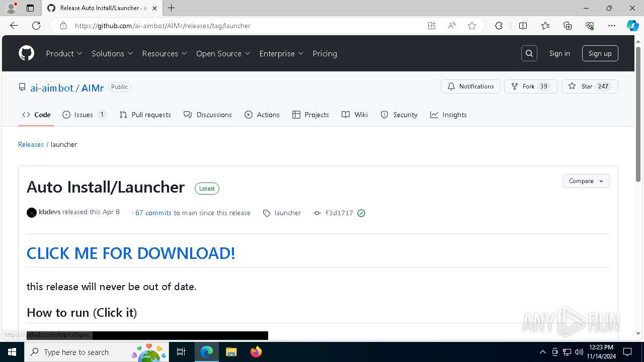Open the Copilot sidebar icon
The image size is (644, 362).
point(633,26)
